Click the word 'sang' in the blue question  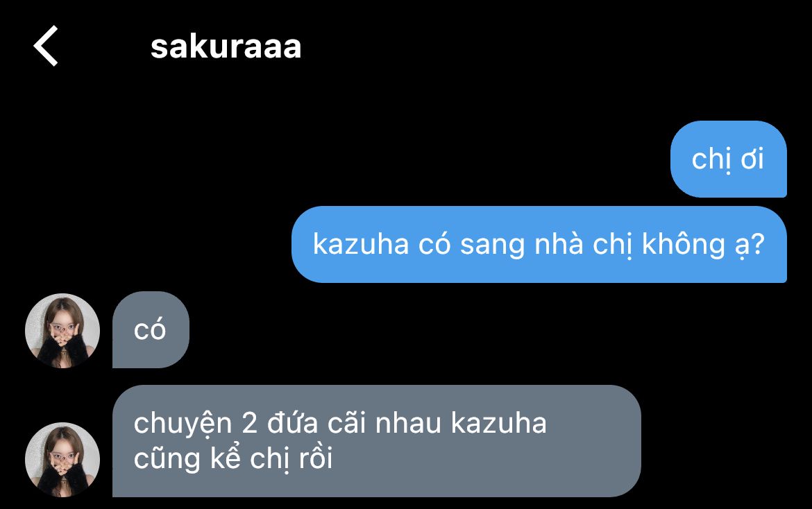[493, 246]
